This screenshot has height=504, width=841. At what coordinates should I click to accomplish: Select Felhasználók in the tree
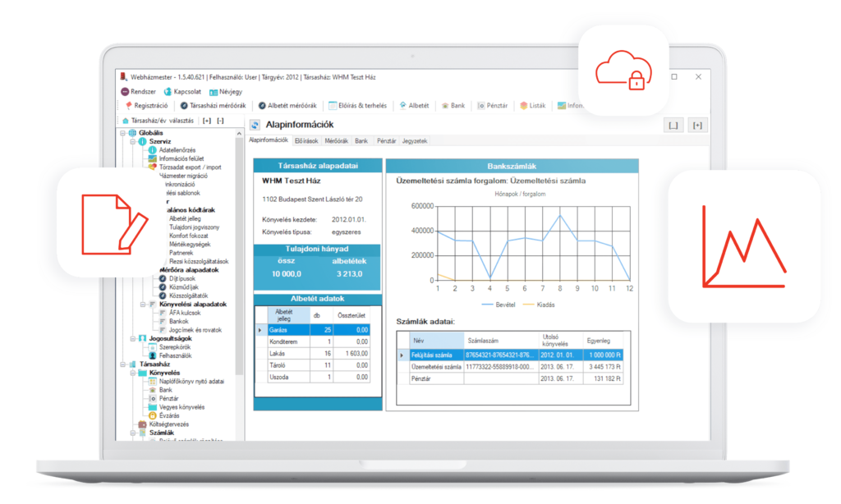[x=165, y=355]
